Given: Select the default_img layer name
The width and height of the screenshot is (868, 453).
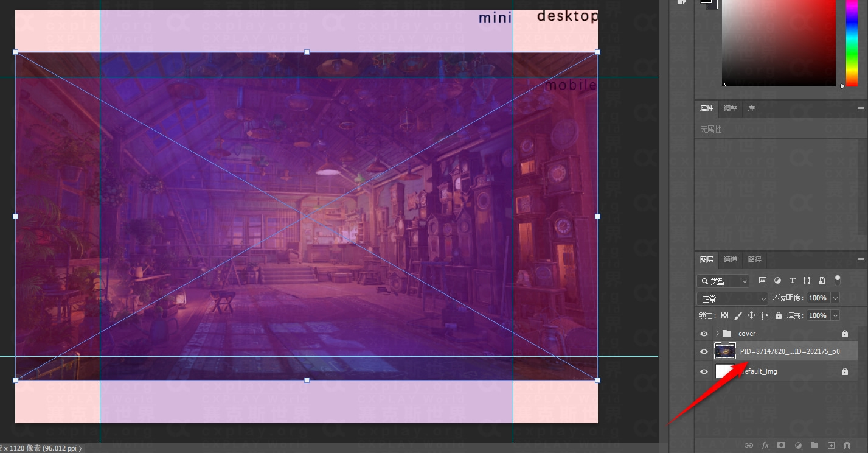Looking at the screenshot, I should click(759, 371).
